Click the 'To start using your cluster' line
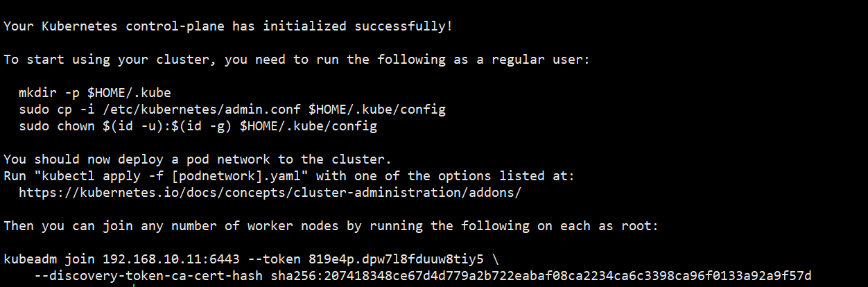Screen dimensions: 868x287 (297, 60)
